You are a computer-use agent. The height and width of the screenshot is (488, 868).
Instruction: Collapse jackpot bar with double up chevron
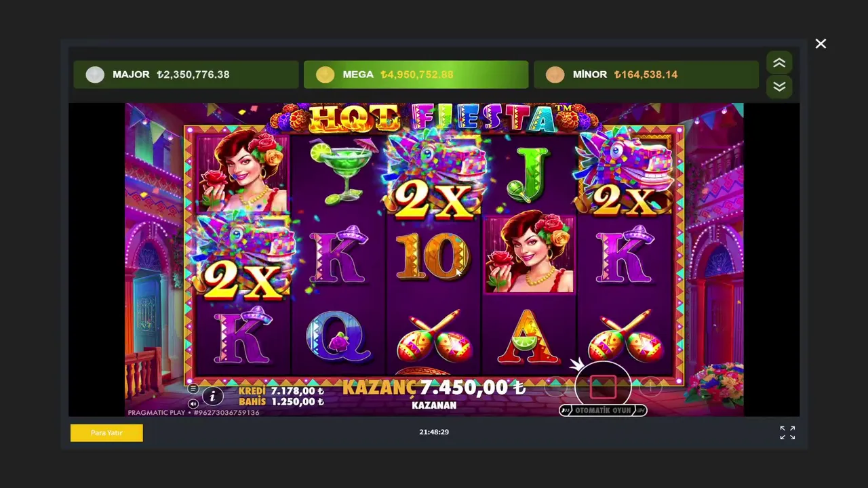(x=779, y=63)
